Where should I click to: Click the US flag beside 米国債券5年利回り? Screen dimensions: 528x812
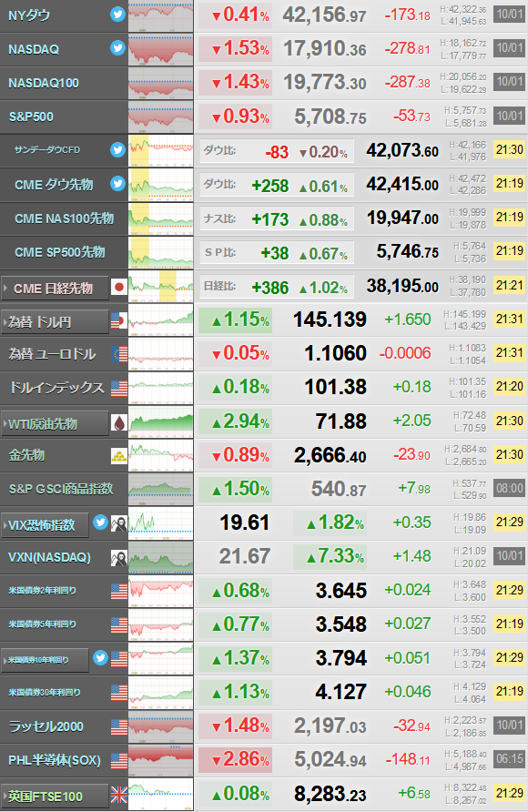tap(119, 625)
